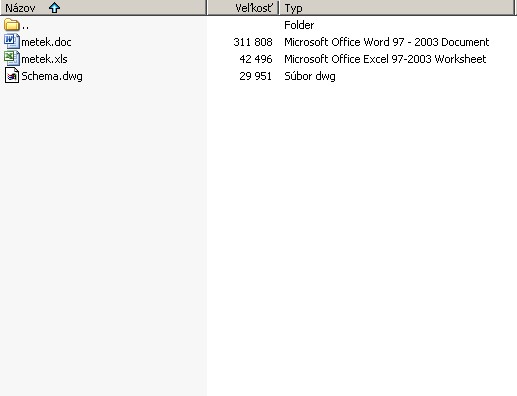Select the '..' parent directory entry
This screenshot has width=517, height=396.
tap(25, 25)
